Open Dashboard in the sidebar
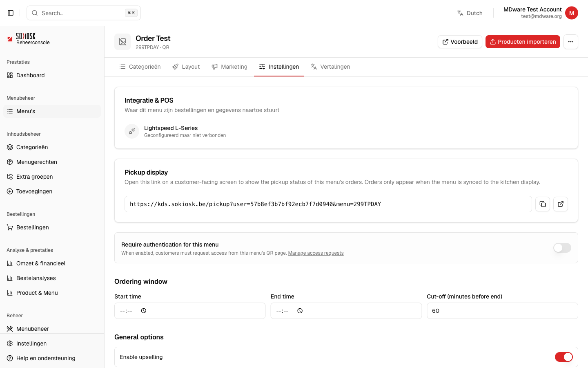The width and height of the screenshot is (588, 368). pyautogui.click(x=52, y=75)
